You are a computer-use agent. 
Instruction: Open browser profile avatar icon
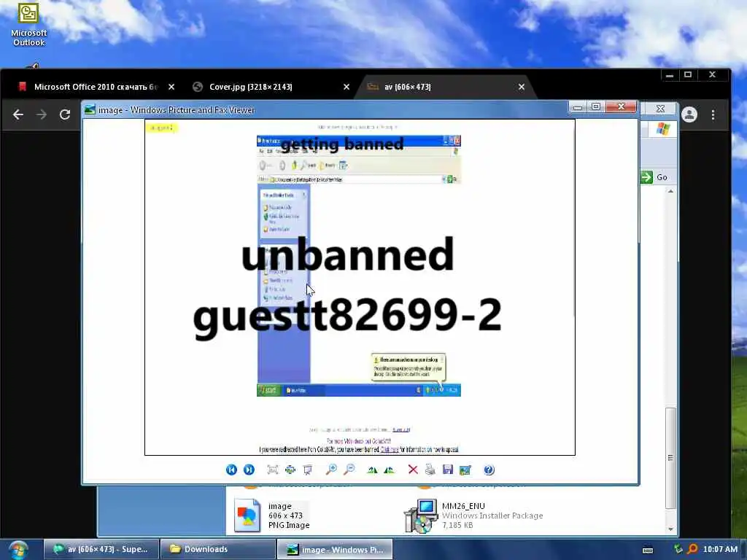[689, 114]
